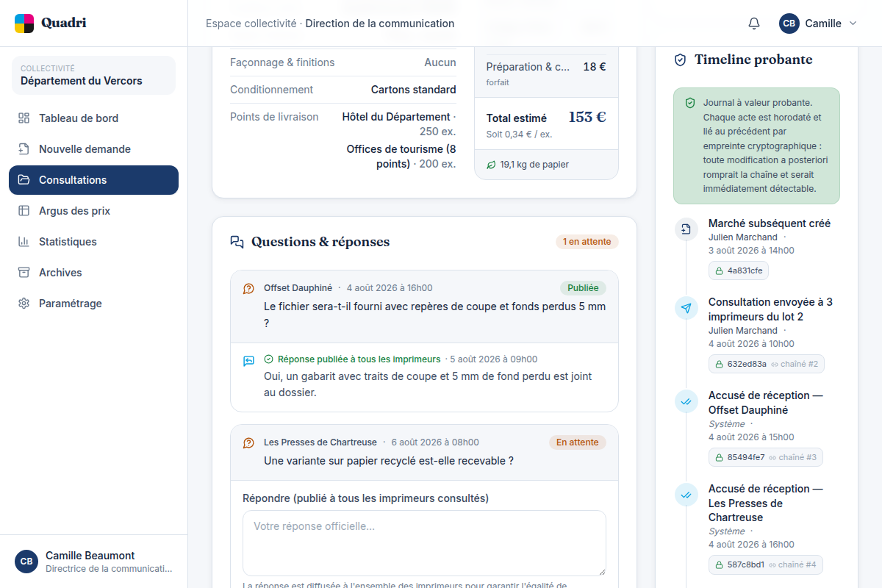Click the Offset Dauphiné question icon
The width and height of the screenshot is (882, 588).
click(x=248, y=289)
